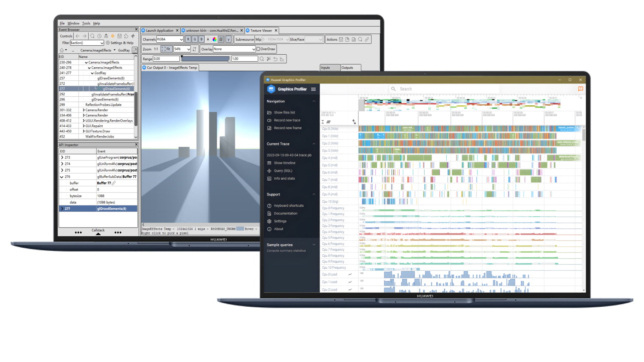Screen dimensions: 644x362
Task: Open Settings in Graphics Profiler sidebar
Action: pyautogui.click(x=280, y=221)
